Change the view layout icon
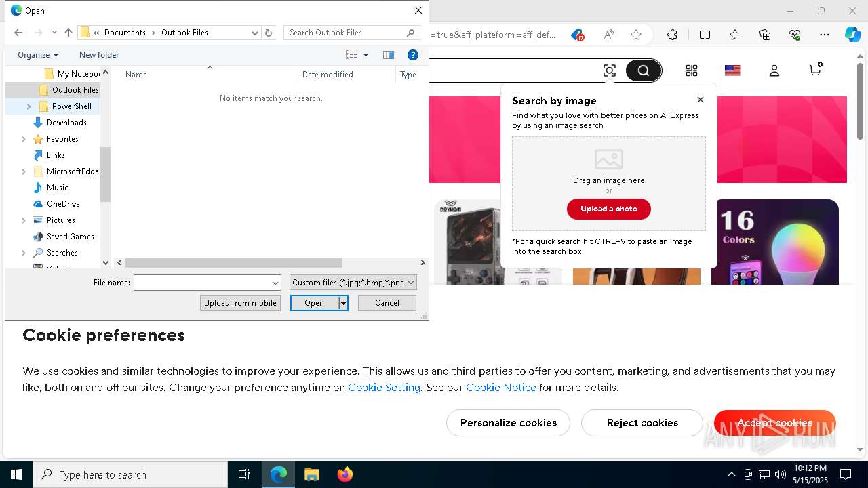Screen dimensions: 868x488 [x=351, y=55]
